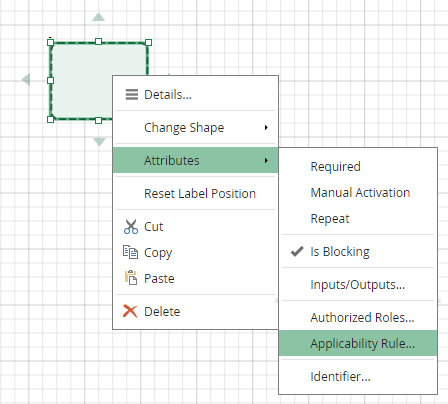Open Inputs/Outputs dialog
Image resolution: width=448 pixels, height=404 pixels.
click(x=358, y=285)
